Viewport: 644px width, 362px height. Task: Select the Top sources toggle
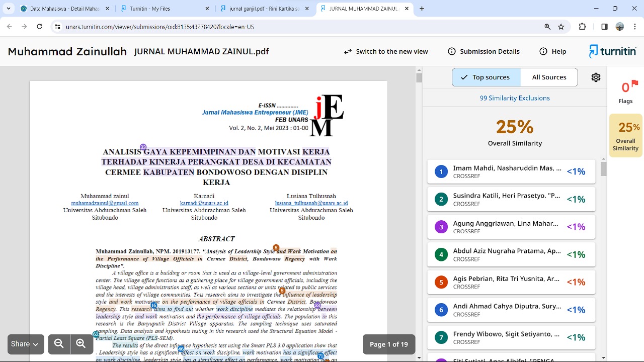486,77
